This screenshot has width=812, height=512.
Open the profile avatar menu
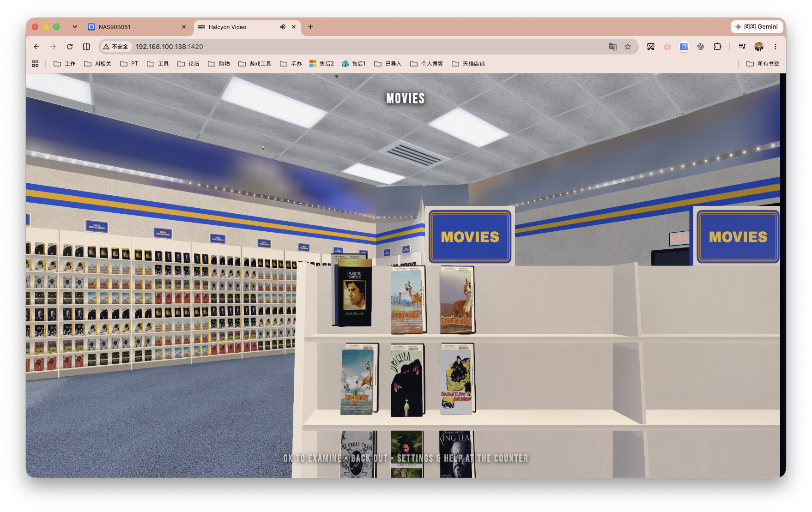coord(759,47)
